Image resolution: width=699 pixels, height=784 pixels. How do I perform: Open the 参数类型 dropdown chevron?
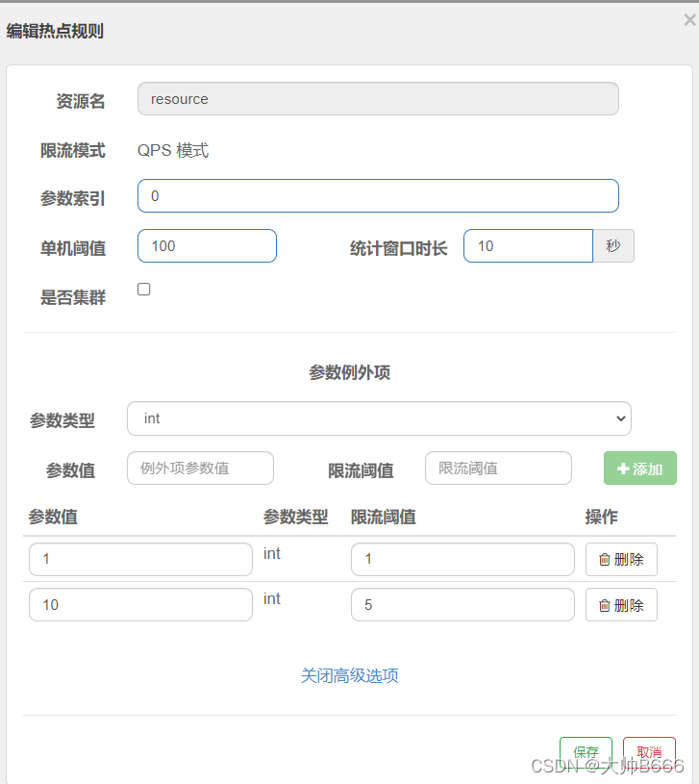621,418
